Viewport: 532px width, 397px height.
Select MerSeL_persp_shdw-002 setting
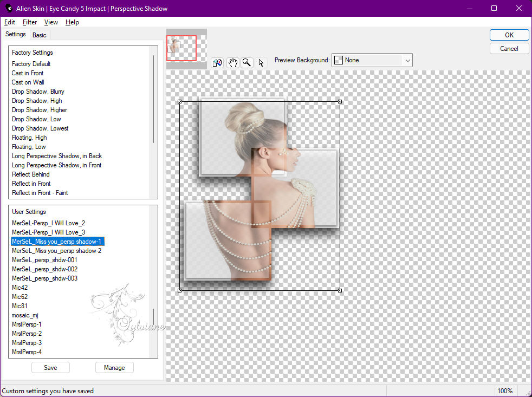(x=44, y=269)
